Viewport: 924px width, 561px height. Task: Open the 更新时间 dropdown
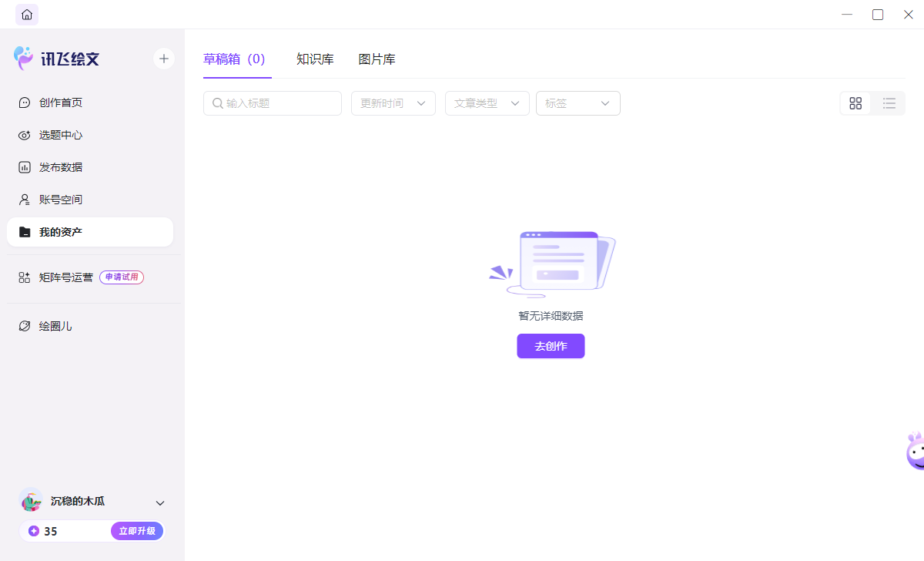click(393, 103)
